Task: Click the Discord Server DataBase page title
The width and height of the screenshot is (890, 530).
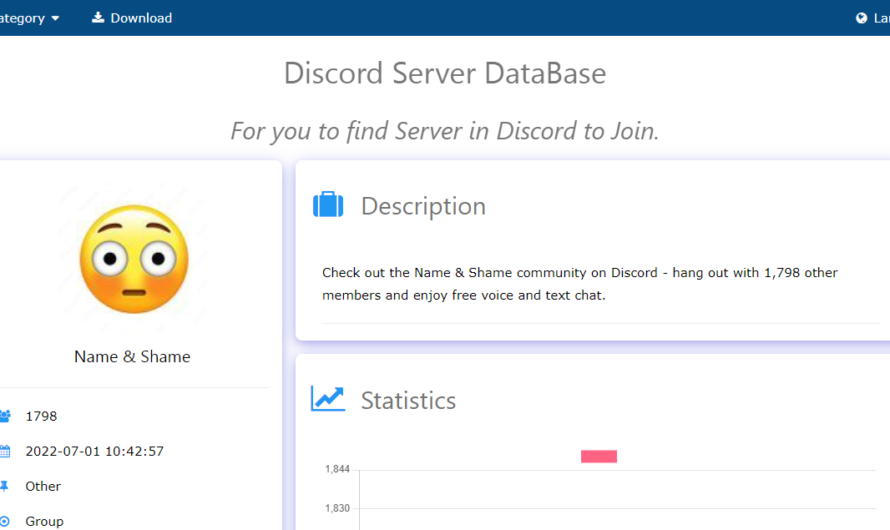Action: coord(445,73)
